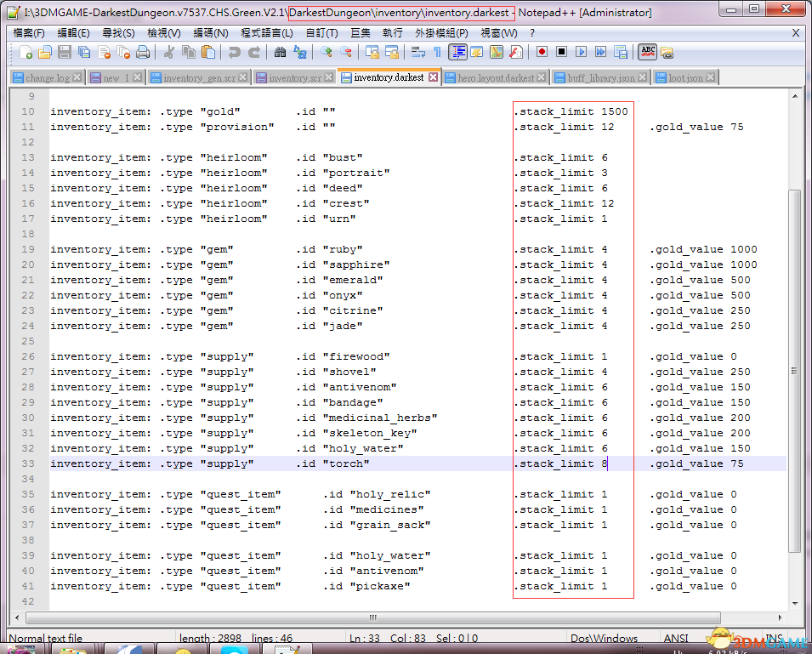The image size is (812, 654).
Task: Click the vertical scrollbar down arrow
Action: pyautogui.click(x=795, y=603)
